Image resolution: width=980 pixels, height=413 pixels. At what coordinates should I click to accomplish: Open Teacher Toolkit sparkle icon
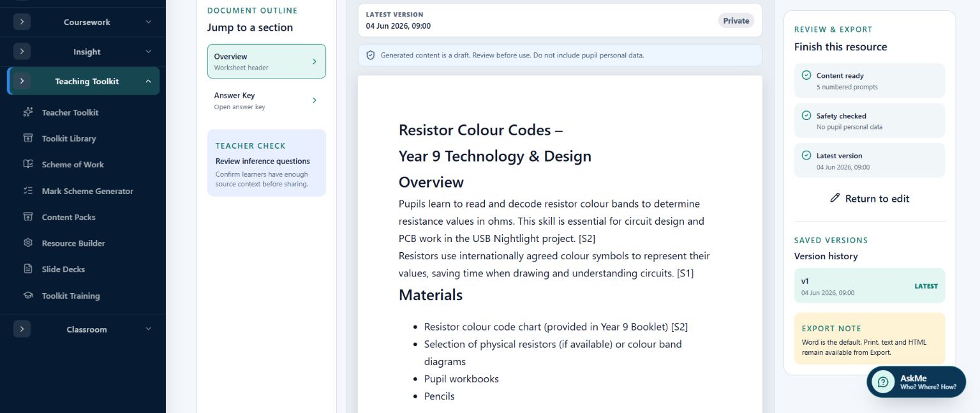28,112
